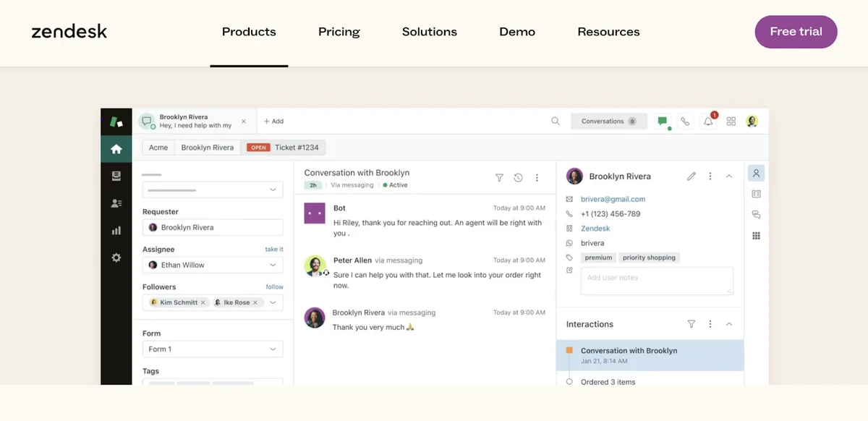Click the 'follow' link
Image resolution: width=868 pixels, height=421 pixels.
pos(275,287)
